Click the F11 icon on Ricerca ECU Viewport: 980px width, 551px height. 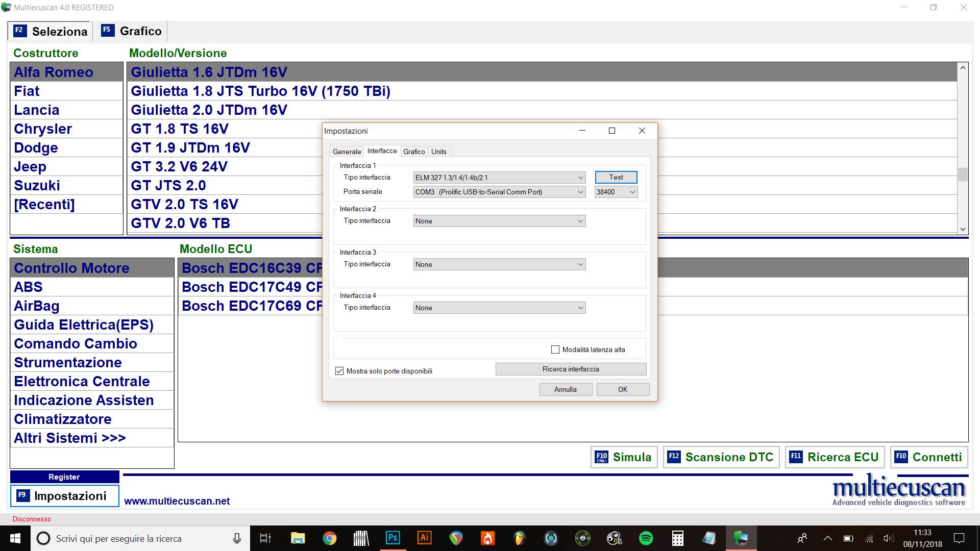796,457
